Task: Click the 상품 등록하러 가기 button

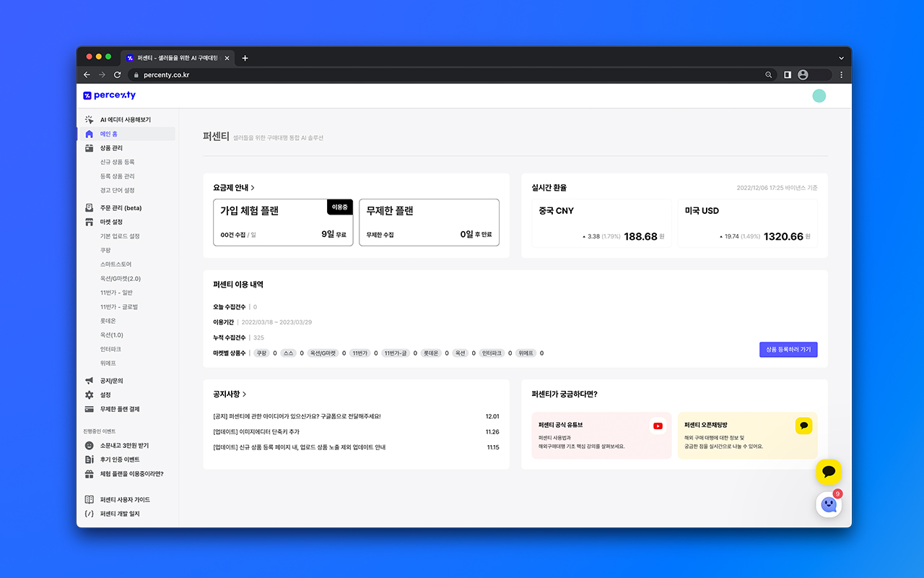Action: (788, 349)
